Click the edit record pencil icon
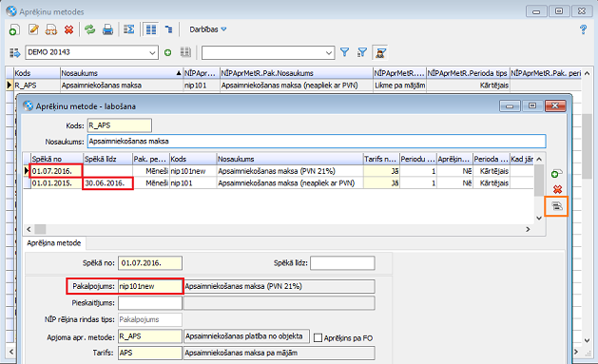The width and height of the screenshot is (598, 364). 33,29
